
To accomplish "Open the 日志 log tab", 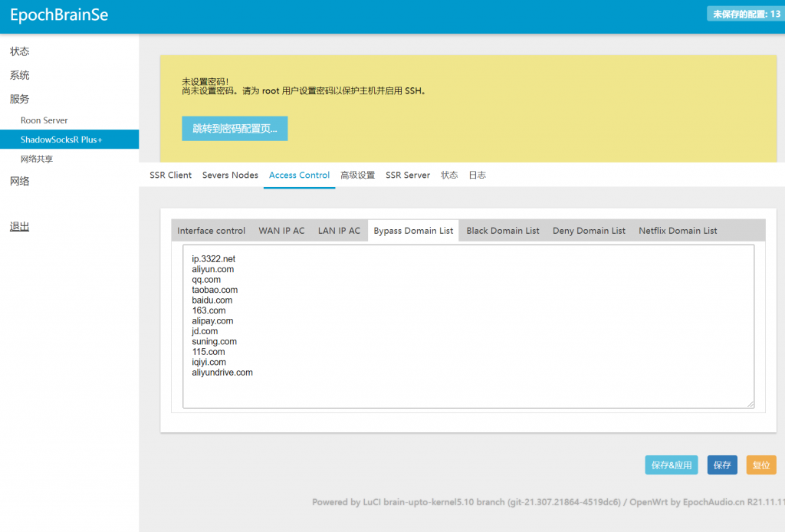I will click(477, 176).
